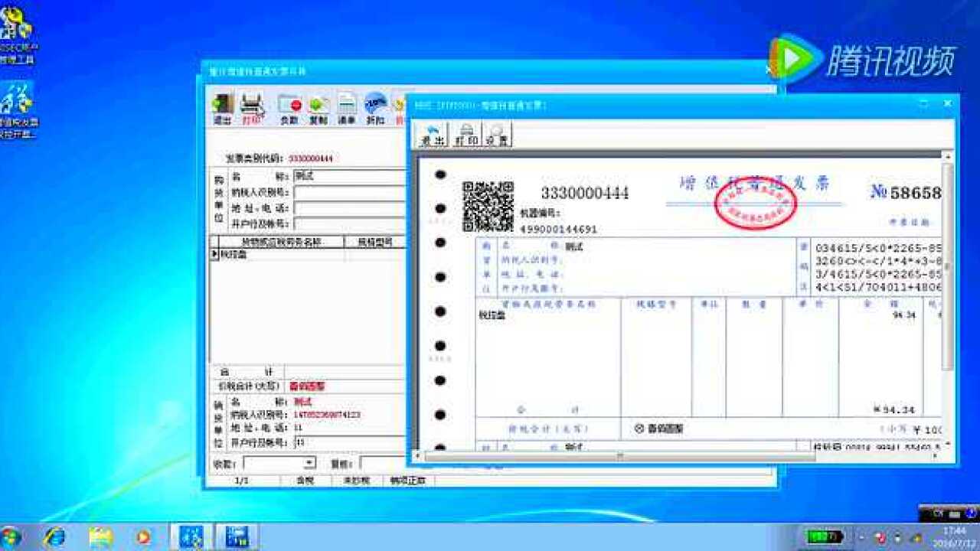Click vertical scrollbar of print preview
The width and height of the screenshot is (980, 551).
point(947,266)
